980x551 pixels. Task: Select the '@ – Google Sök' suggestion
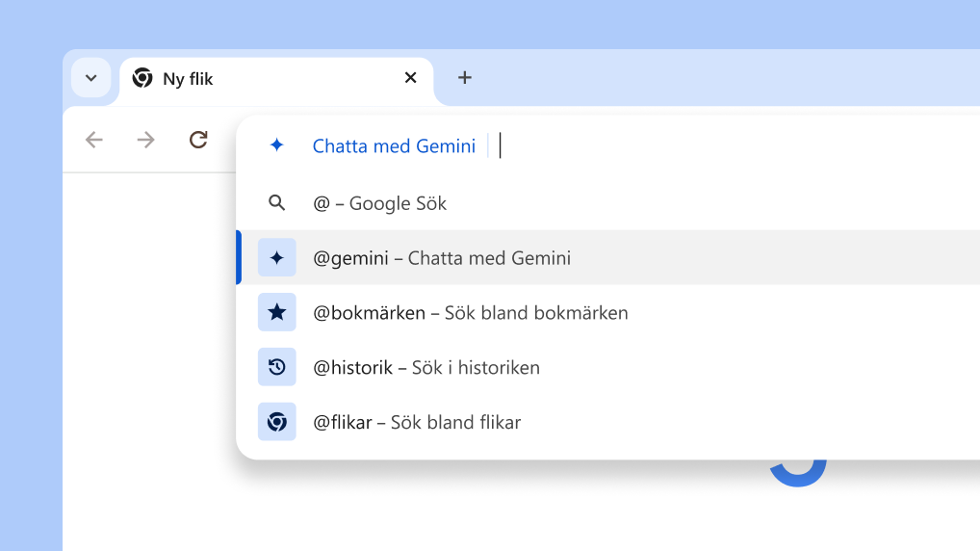tap(608, 203)
